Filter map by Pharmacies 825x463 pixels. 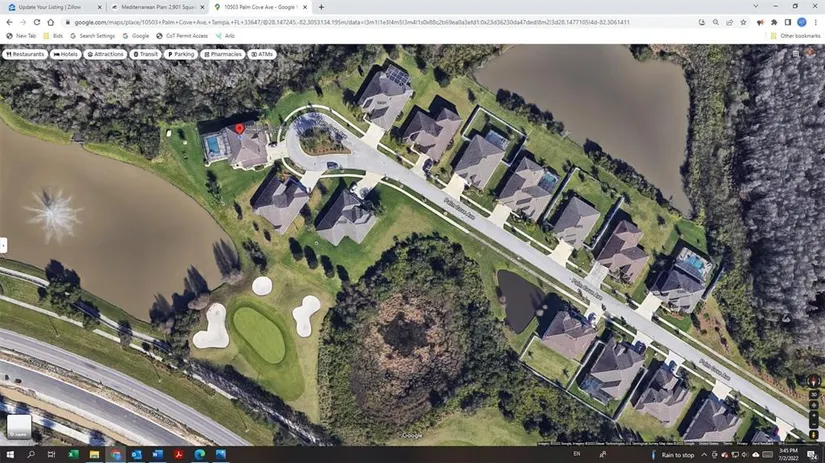pos(222,54)
